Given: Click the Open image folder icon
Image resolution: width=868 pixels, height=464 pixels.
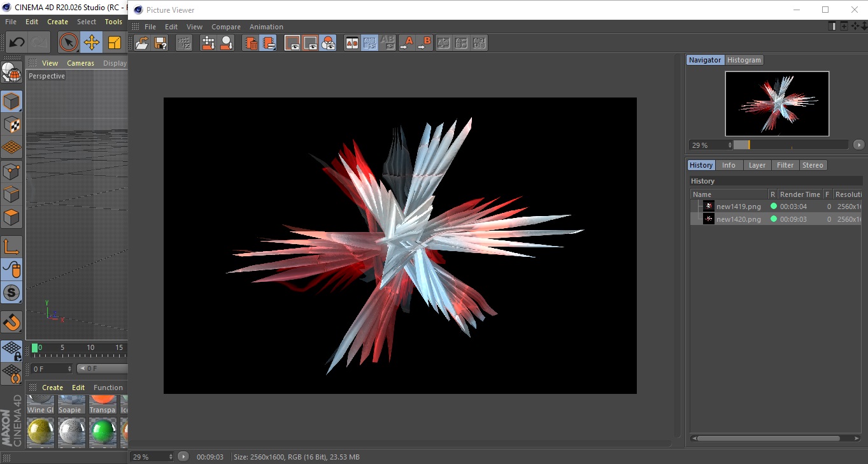Looking at the screenshot, I should tap(143, 43).
